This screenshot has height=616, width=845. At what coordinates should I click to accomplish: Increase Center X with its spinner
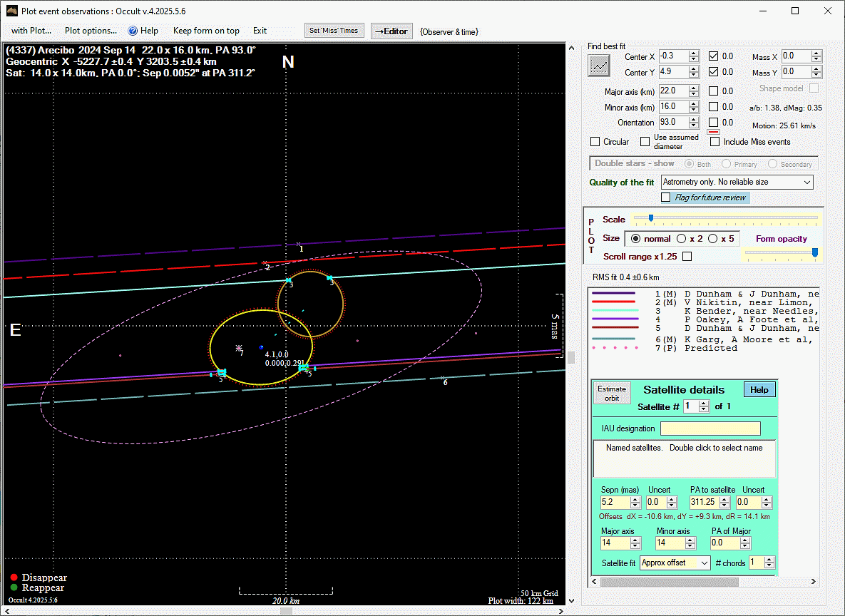point(694,53)
